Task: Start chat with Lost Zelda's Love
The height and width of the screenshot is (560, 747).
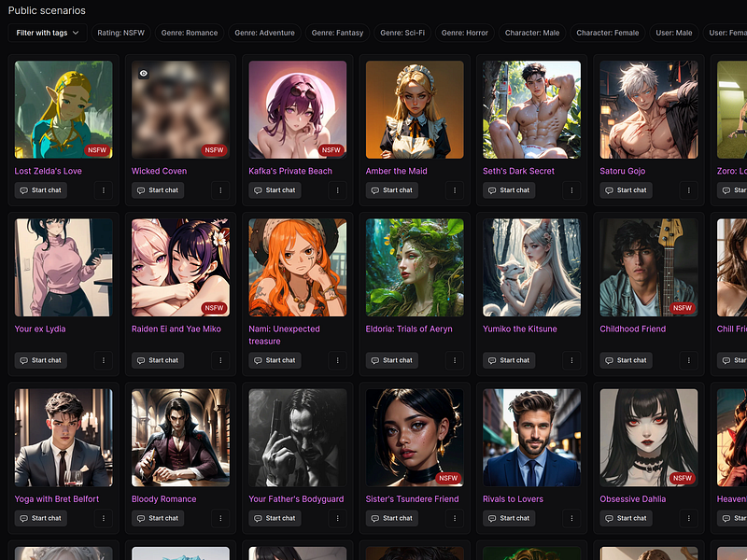Action: (41, 190)
